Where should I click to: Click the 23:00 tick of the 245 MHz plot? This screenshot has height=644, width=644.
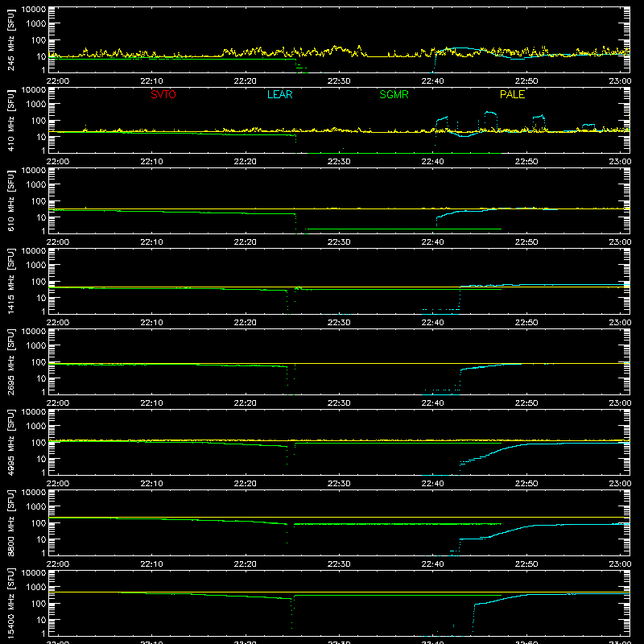pos(620,81)
